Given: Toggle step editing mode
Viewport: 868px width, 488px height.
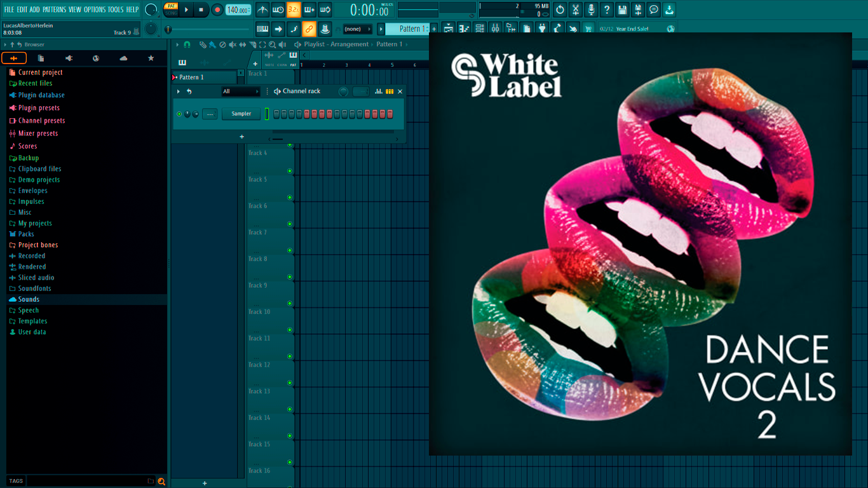Looking at the screenshot, I should click(294, 29).
